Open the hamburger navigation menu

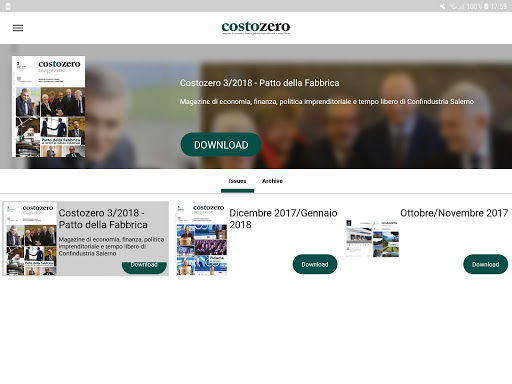click(18, 28)
